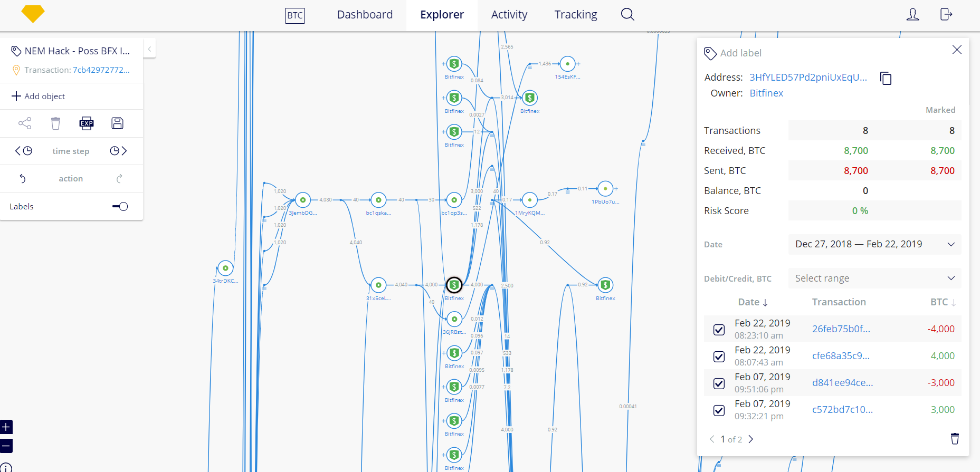
Task: Click the info icon at bottom left
Action: pos(6,467)
